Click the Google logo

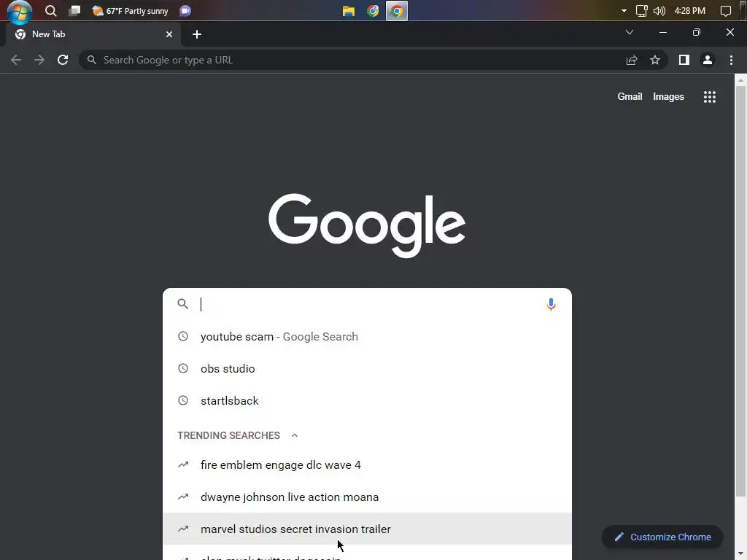pyautogui.click(x=367, y=225)
